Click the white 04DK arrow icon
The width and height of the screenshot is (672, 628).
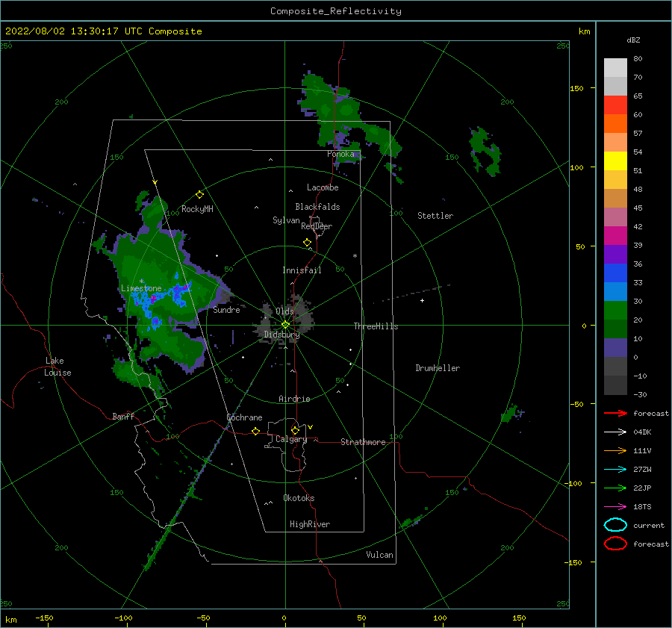pos(615,432)
